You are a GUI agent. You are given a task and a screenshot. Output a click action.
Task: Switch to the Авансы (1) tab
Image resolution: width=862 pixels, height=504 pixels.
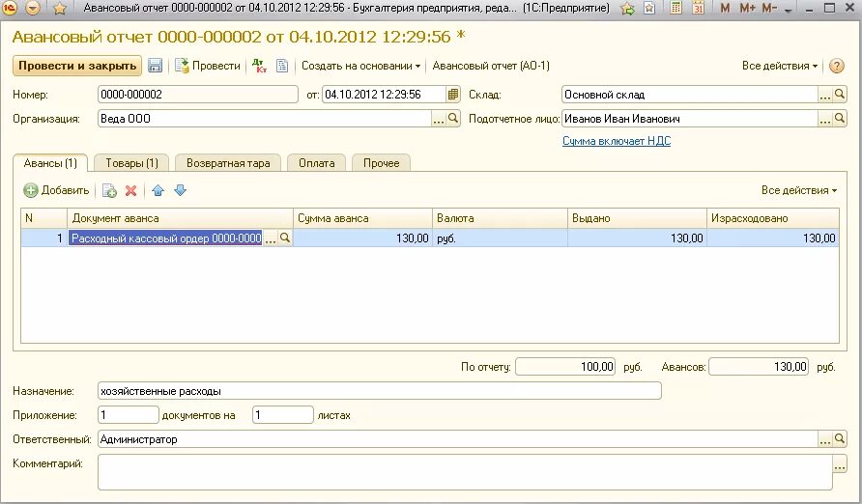[50, 163]
